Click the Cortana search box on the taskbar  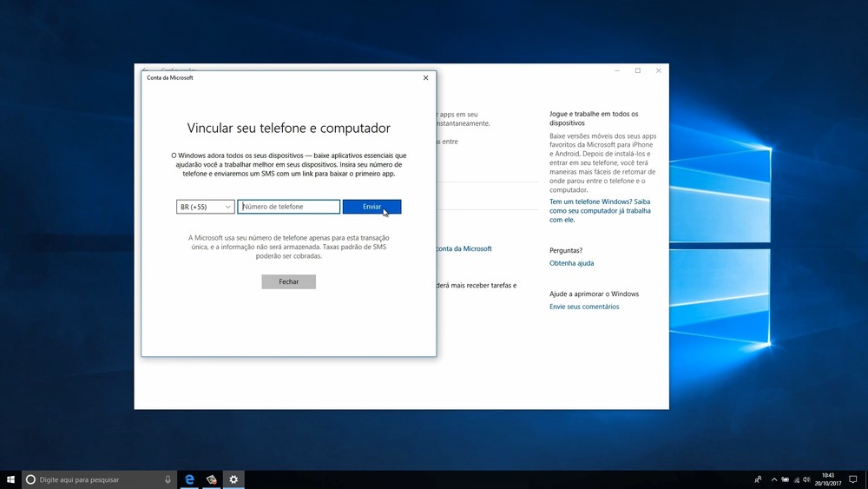tap(99, 479)
